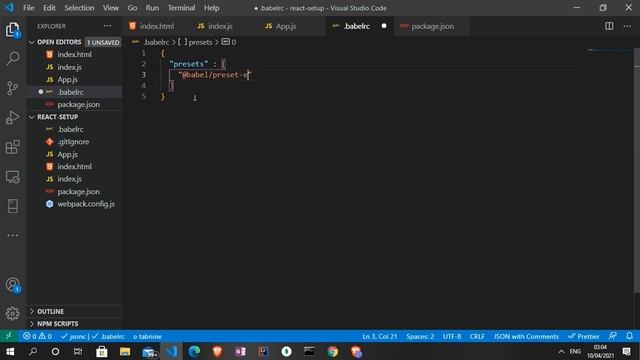Open the Go menu
The width and height of the screenshot is (640, 360).
coord(132,8)
